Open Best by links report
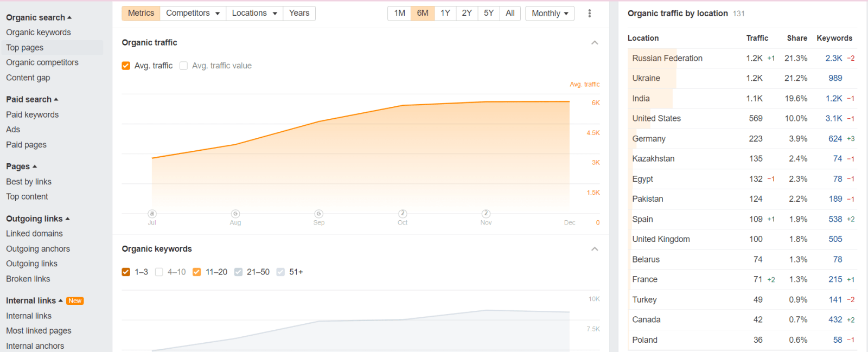 coord(29,182)
